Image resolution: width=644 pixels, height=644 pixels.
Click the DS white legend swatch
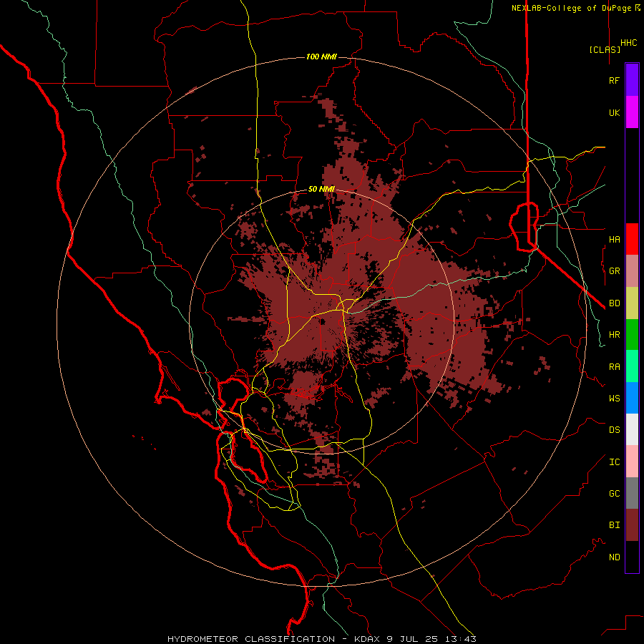coord(632,429)
